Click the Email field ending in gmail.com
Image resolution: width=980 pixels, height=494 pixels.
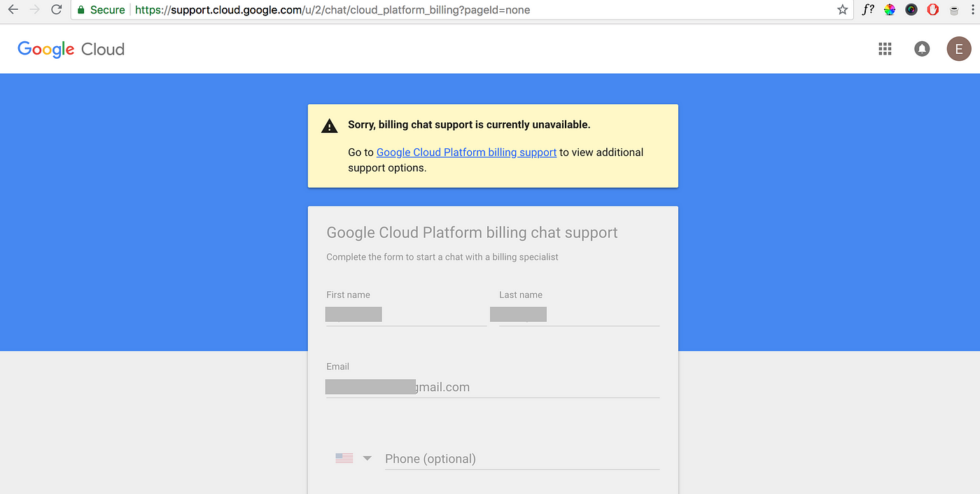pyautogui.click(x=493, y=387)
